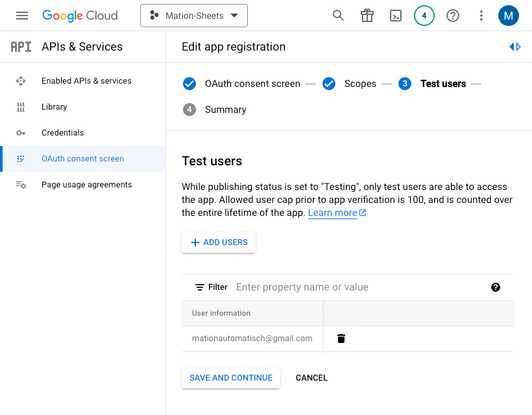Toggle the side panel arrows icon

pos(515,47)
